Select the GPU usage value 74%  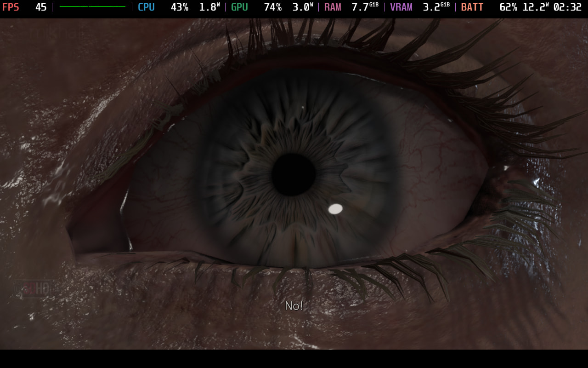pos(273,7)
